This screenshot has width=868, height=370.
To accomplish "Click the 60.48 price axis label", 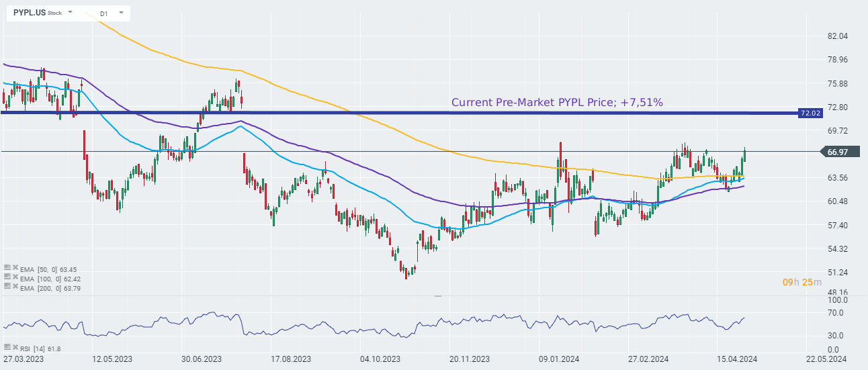I will (838, 201).
